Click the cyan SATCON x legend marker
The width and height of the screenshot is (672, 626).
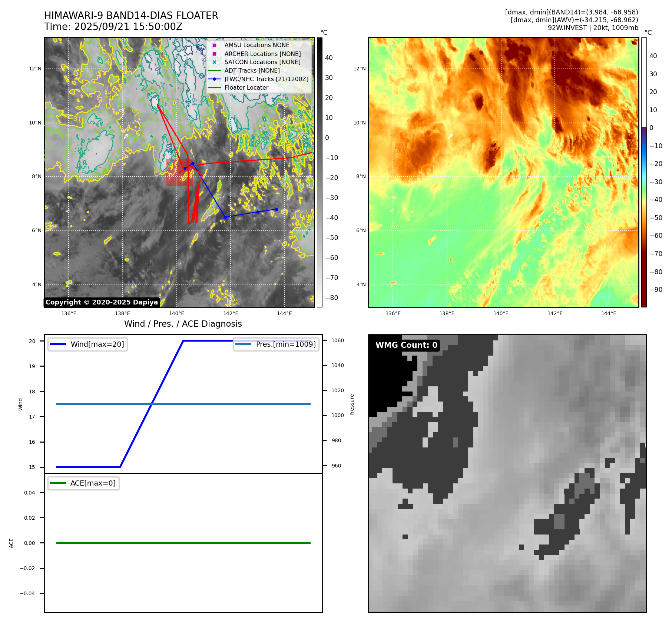[214, 62]
